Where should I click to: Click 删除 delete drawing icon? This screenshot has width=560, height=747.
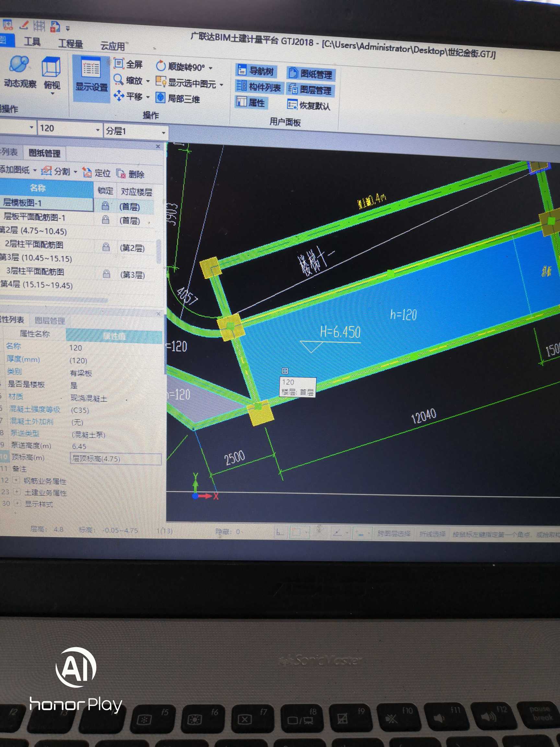pos(130,174)
